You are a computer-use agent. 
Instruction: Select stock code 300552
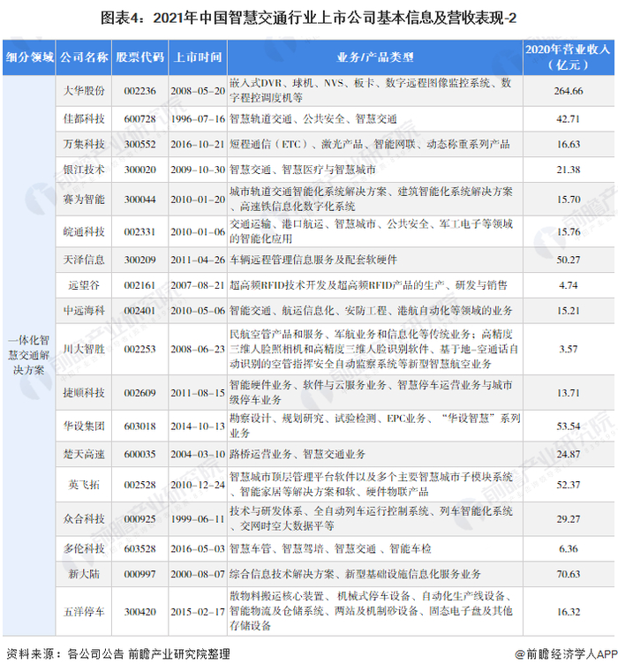click(x=139, y=144)
